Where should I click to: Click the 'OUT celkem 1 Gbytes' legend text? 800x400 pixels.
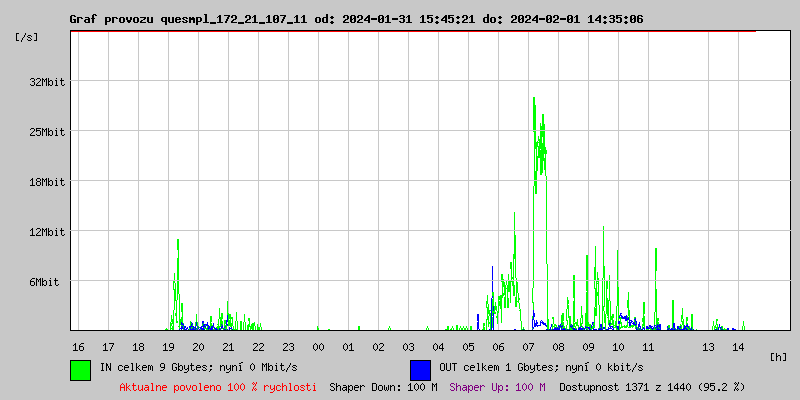(541, 367)
